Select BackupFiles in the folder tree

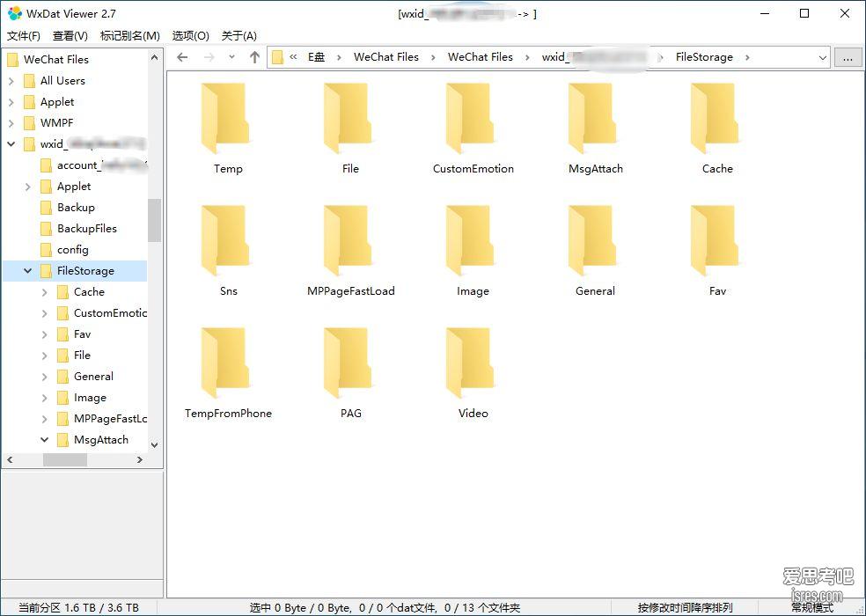click(x=87, y=228)
